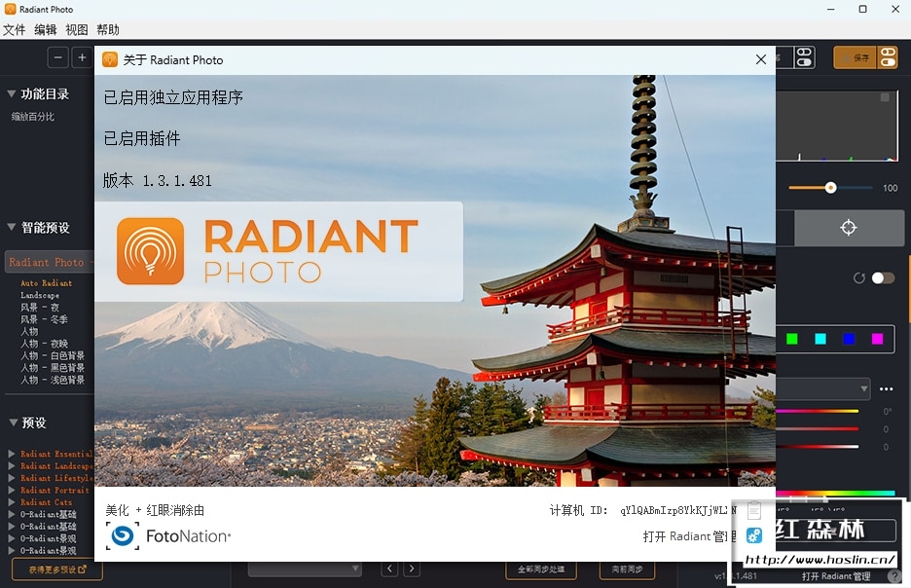This screenshot has height=588, width=911.
Task: Select the 人物 - 白色背景 smart preset
Action: pos(53,355)
